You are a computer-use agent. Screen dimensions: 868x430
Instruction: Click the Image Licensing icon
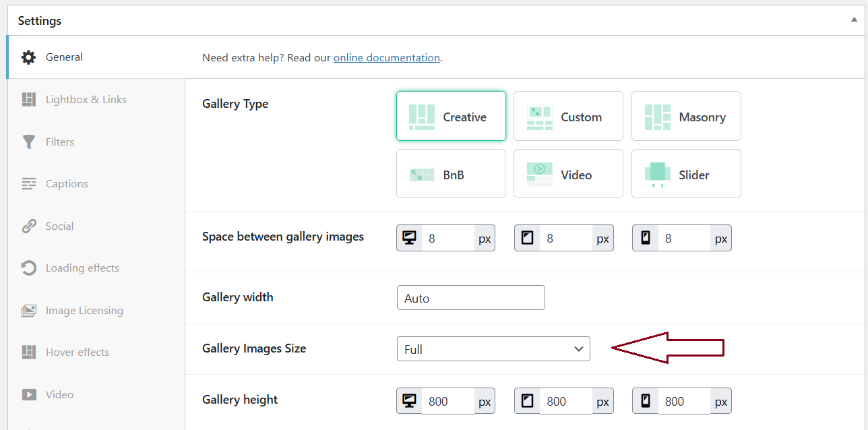[28, 311]
